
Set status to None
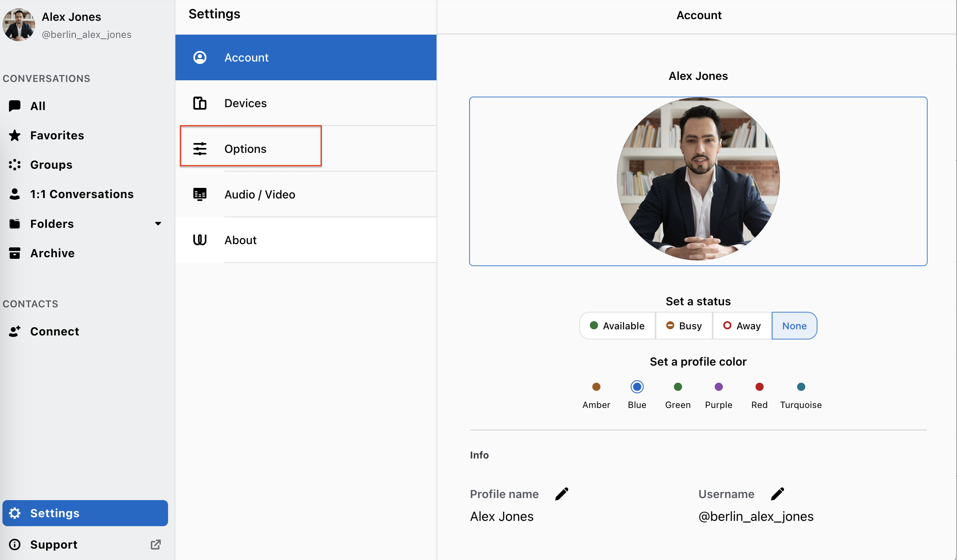(794, 326)
